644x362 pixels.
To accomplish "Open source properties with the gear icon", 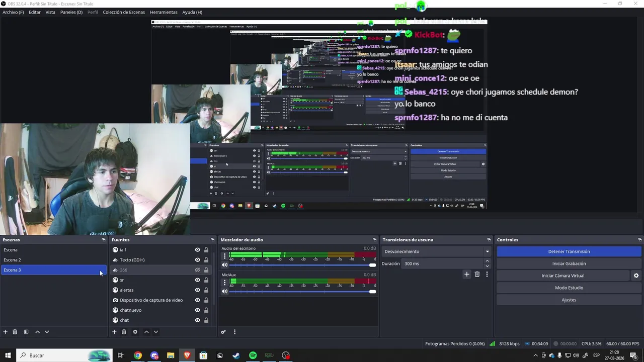I will (x=135, y=332).
